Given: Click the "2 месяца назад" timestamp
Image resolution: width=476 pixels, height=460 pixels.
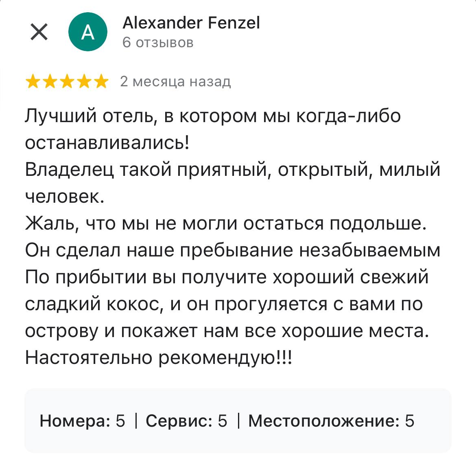Looking at the screenshot, I should click(175, 82).
